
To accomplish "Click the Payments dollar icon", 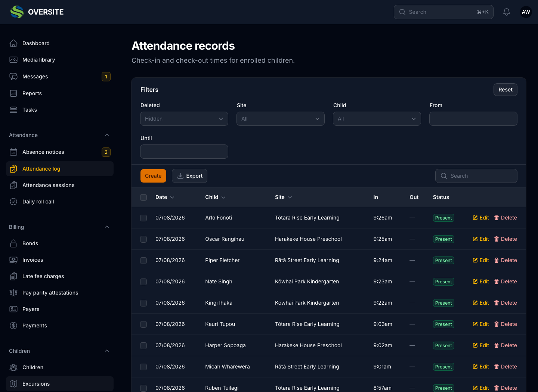I will tap(13, 326).
